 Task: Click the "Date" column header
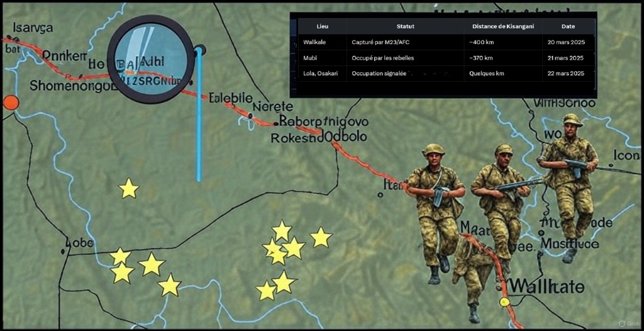(x=569, y=26)
